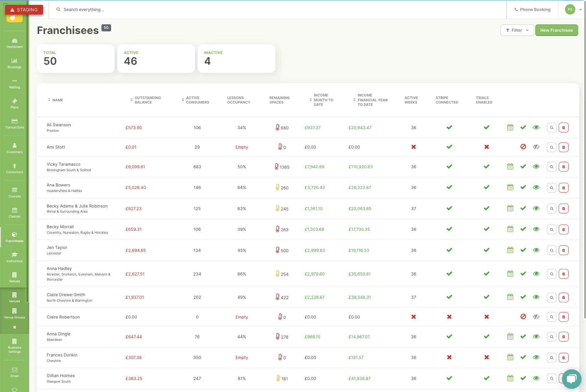Delete Ana Bowers with trash button
This screenshot has width=586, height=392.
[x=563, y=188]
